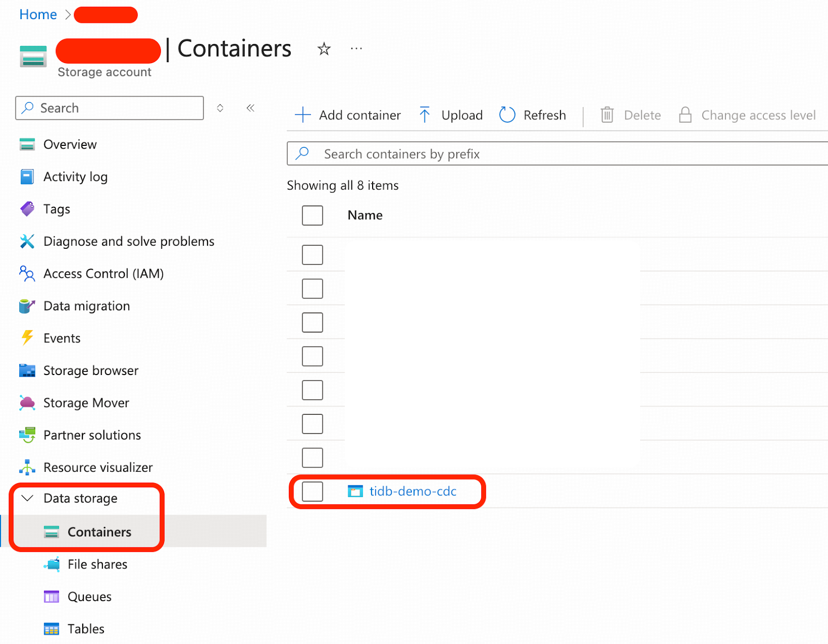Screen dimensions: 828x644
Task: Click the Add container plus icon
Action: 303,115
